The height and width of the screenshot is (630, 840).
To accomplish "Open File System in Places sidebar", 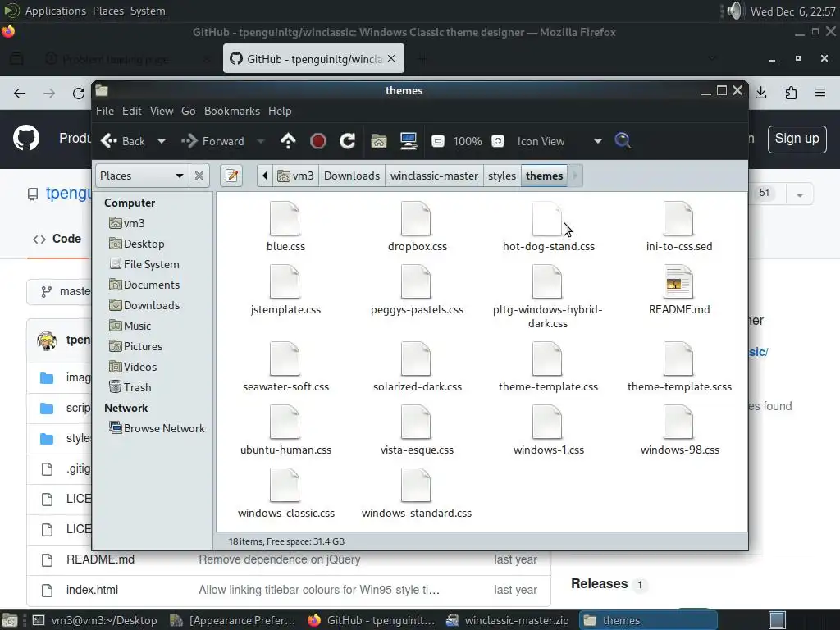I will (x=144, y=264).
